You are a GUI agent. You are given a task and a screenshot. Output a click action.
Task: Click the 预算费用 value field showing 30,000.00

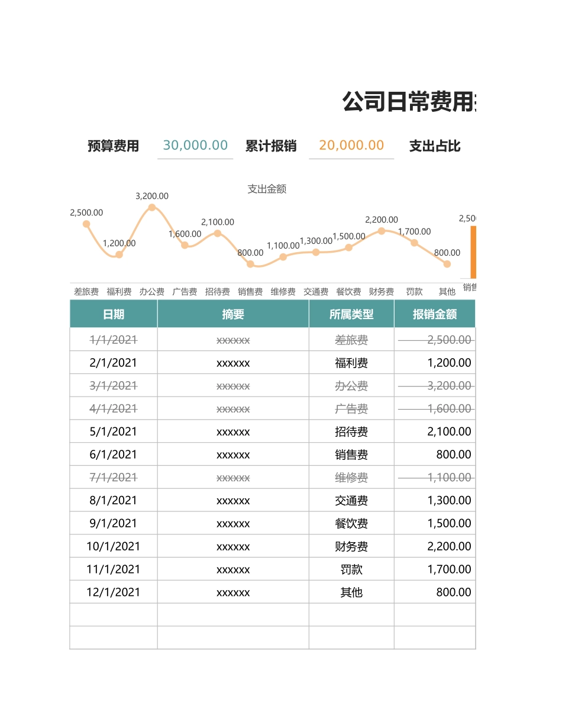coord(195,146)
